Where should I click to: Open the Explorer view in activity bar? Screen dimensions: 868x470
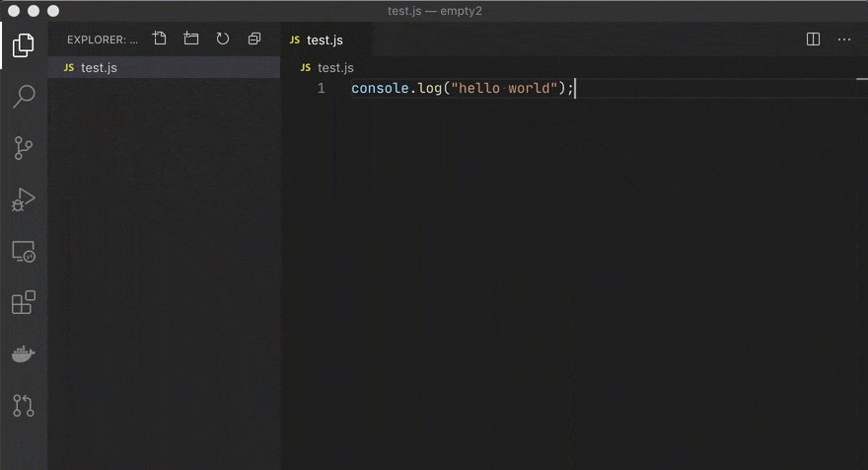[24, 45]
